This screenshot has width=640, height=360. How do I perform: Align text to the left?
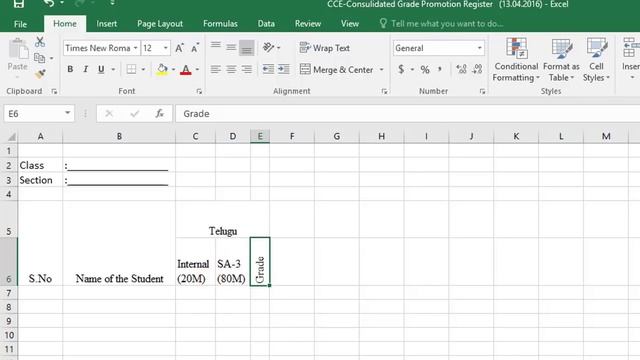pyautogui.click(x=216, y=69)
